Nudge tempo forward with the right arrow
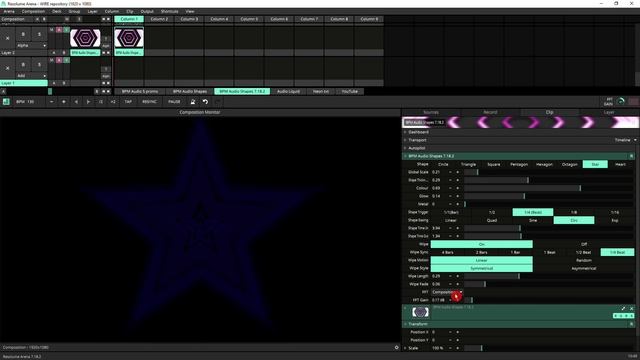640x360 pixels. click(88, 102)
